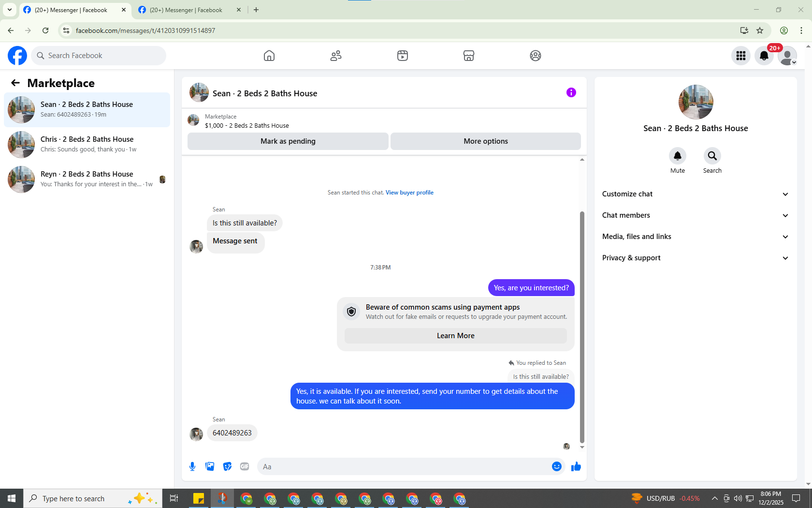Click the message bubble 6402489263
812x508 pixels.
(x=232, y=433)
